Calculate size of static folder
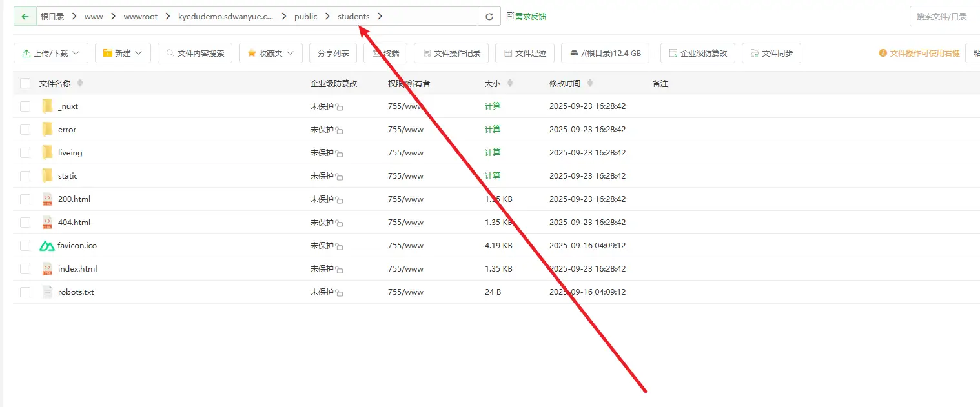 pyautogui.click(x=493, y=176)
